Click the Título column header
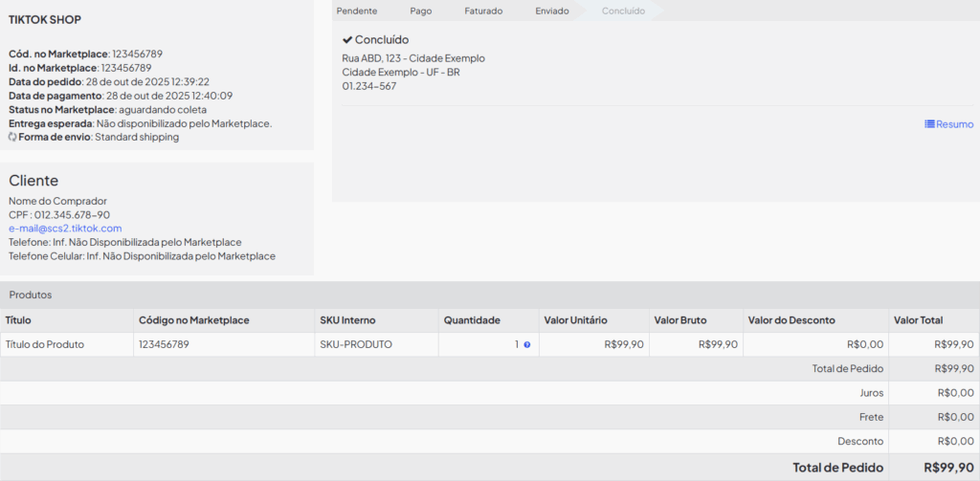 click(x=18, y=320)
